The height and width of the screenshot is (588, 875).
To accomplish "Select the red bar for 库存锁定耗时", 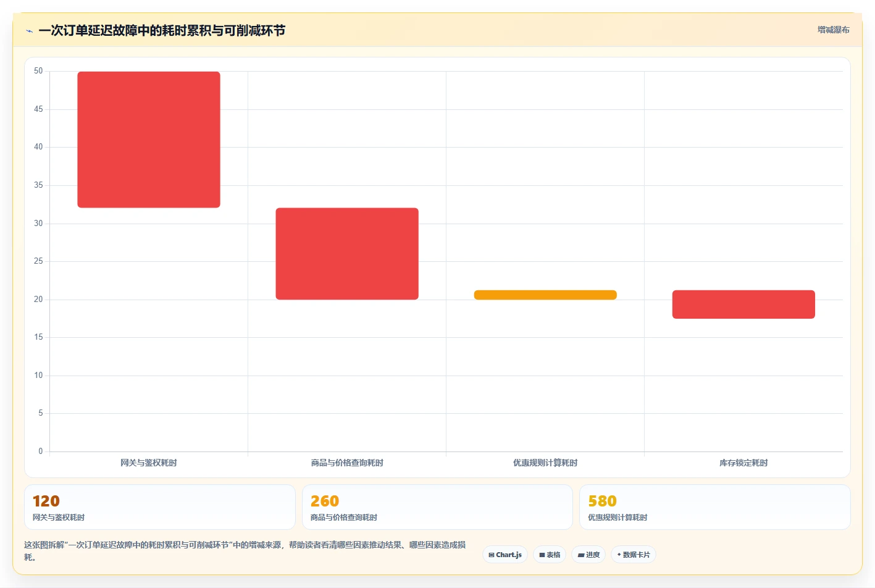I will pos(743,304).
